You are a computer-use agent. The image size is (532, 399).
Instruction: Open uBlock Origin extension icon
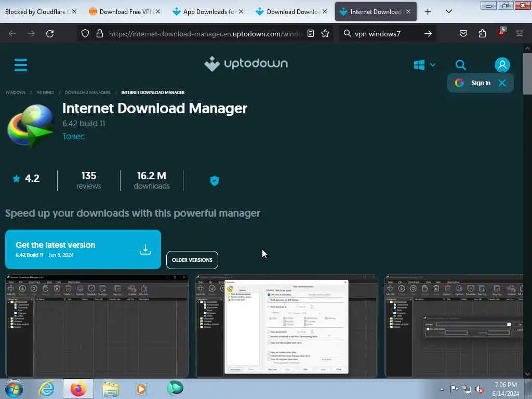[x=501, y=33]
